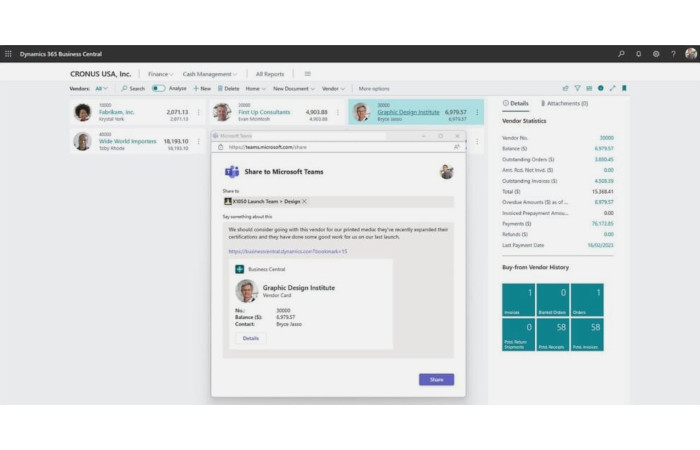The width and height of the screenshot is (700, 450).
Task: Click the lock icon in address bar
Action: pyautogui.click(x=221, y=147)
